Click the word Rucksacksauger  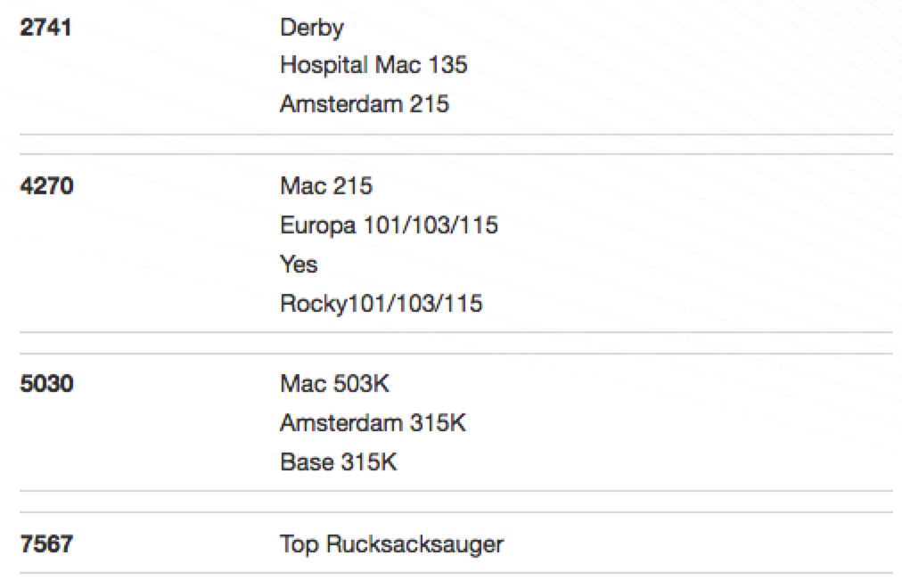click(414, 545)
